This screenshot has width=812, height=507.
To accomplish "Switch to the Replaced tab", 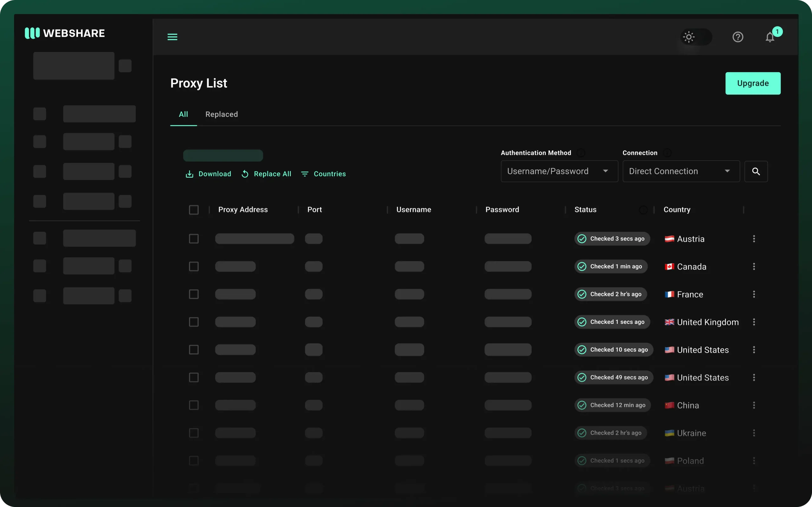I will (x=221, y=114).
